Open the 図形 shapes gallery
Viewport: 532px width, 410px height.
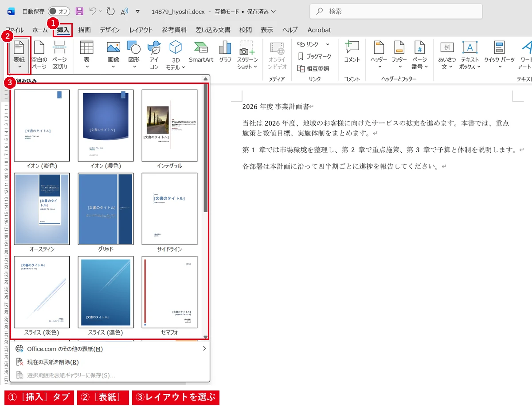[134, 55]
